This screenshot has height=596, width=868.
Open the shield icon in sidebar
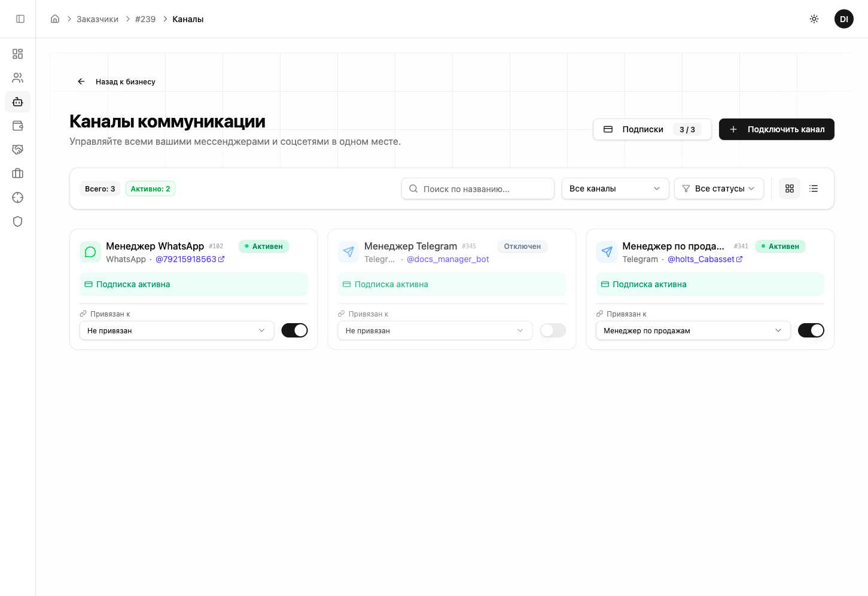click(18, 221)
